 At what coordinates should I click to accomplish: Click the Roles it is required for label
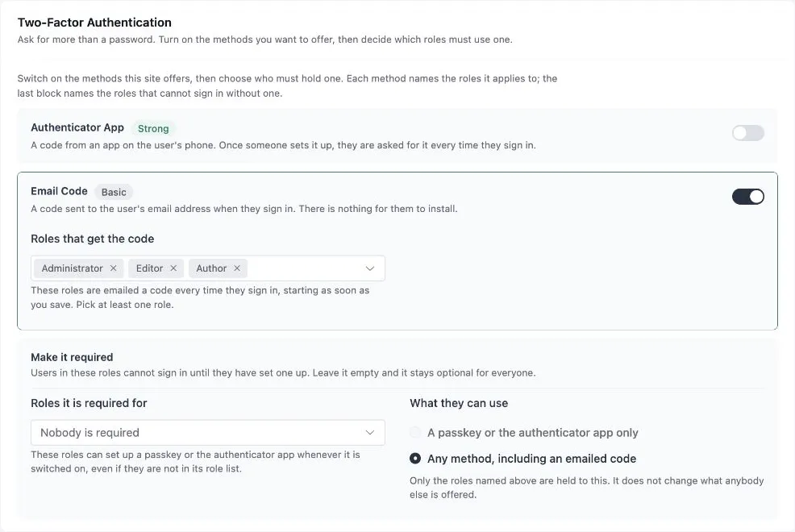(89, 403)
